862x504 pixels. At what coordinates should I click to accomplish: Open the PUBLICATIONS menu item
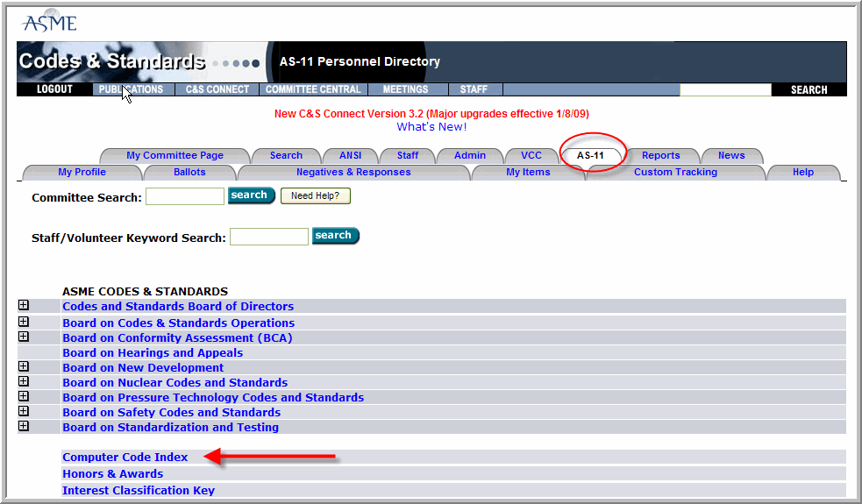tap(133, 89)
